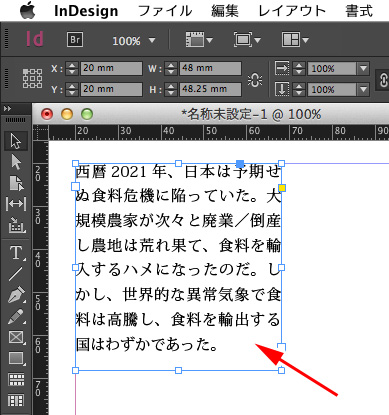This screenshot has height=415, width=389.
Task: Select the Rectangle tool
Action: [x=16, y=359]
